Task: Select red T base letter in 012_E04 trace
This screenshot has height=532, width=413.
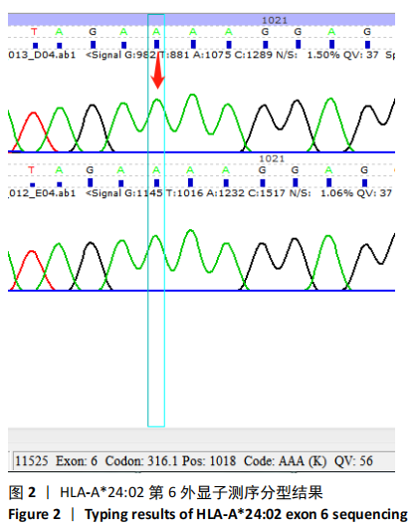Action: coord(32,170)
